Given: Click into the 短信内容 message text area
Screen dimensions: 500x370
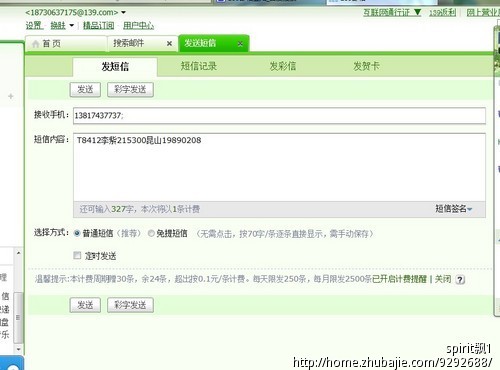Looking at the screenshot, I should pos(279,167).
